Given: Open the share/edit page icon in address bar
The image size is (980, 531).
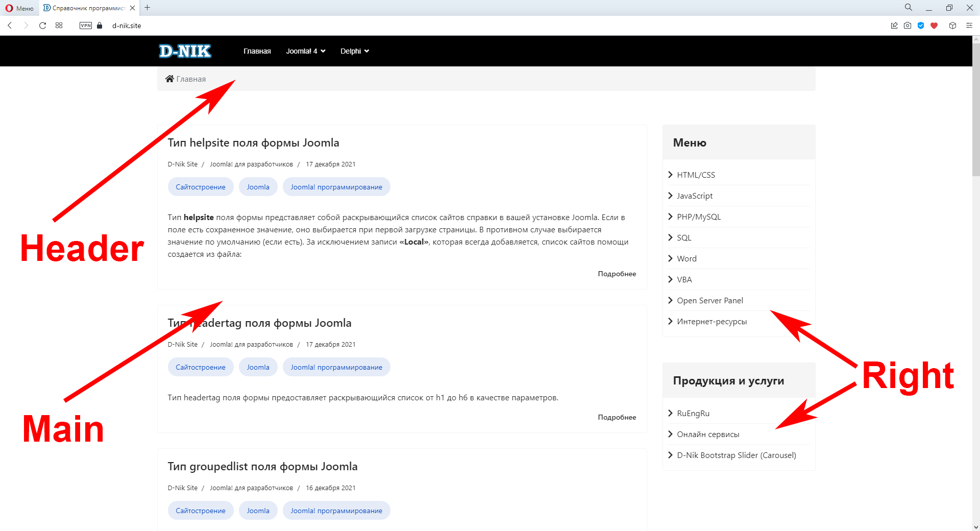Looking at the screenshot, I should click(894, 26).
